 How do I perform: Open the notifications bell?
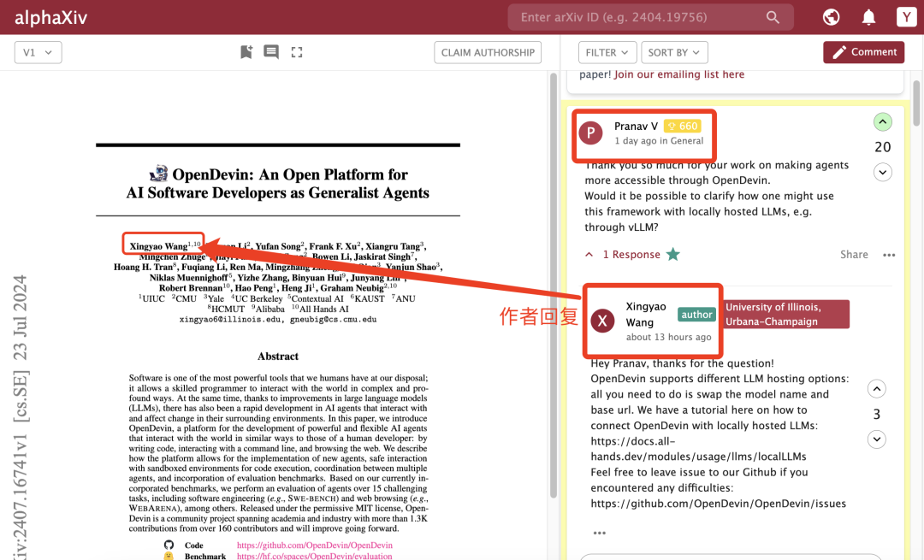pyautogui.click(x=868, y=17)
